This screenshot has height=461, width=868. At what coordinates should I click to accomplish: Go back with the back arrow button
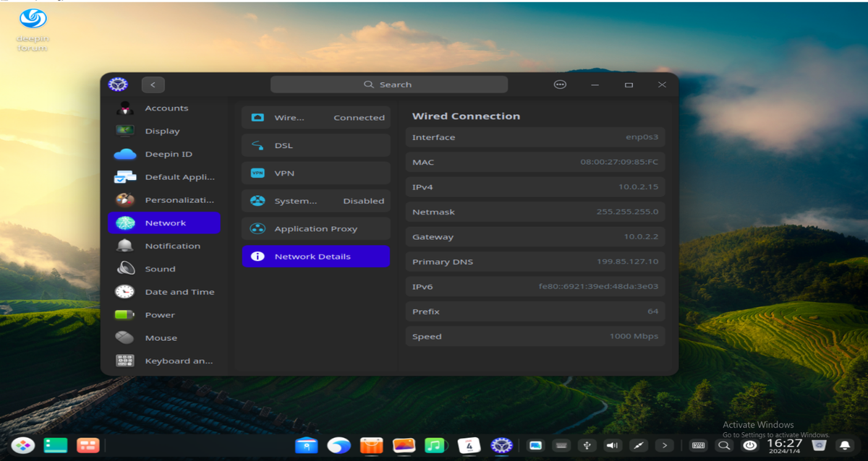click(x=153, y=85)
